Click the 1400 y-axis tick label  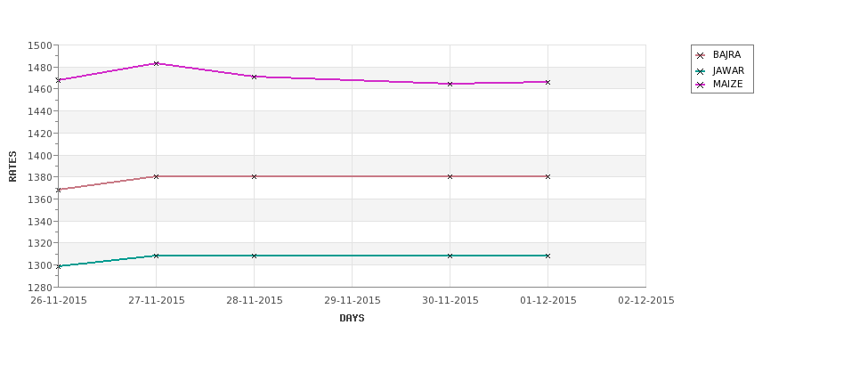(40, 156)
